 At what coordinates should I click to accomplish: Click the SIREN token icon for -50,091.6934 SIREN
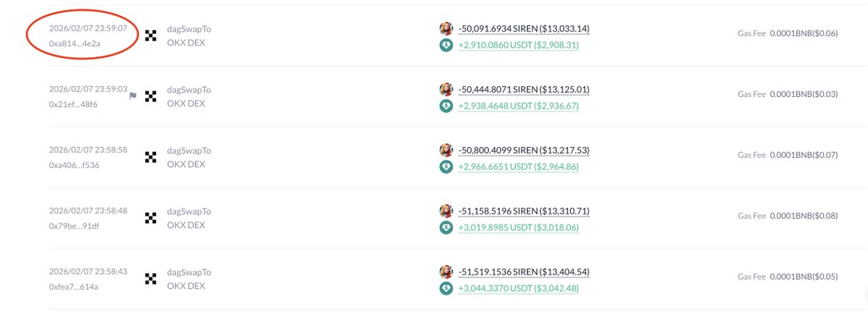[446, 28]
